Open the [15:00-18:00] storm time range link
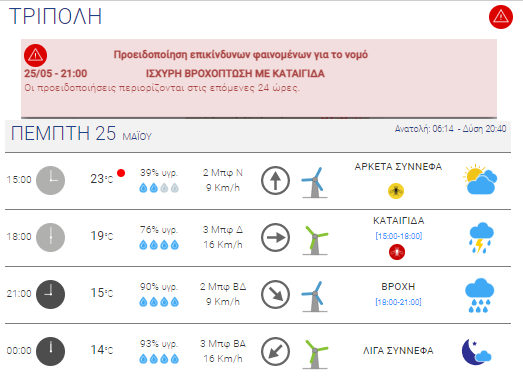Screen dimensions: 523x377 (x=399, y=236)
